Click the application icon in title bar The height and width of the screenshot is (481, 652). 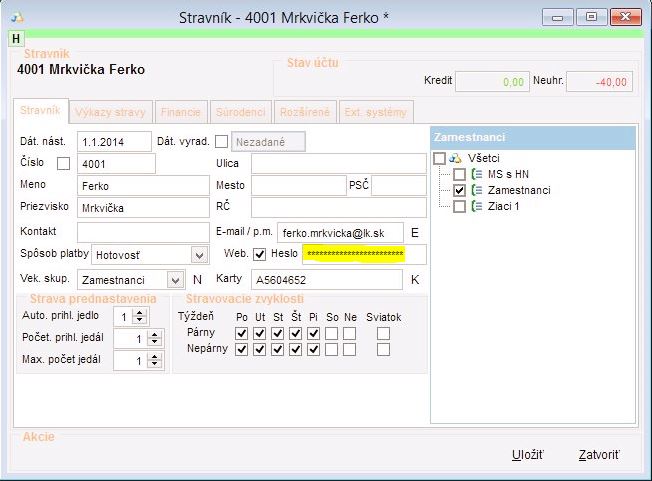19,16
